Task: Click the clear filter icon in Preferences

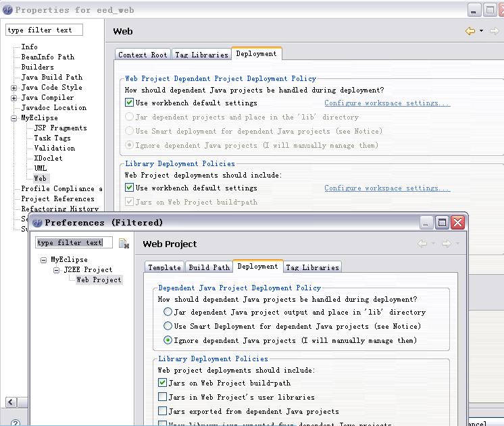Action: click(x=124, y=243)
